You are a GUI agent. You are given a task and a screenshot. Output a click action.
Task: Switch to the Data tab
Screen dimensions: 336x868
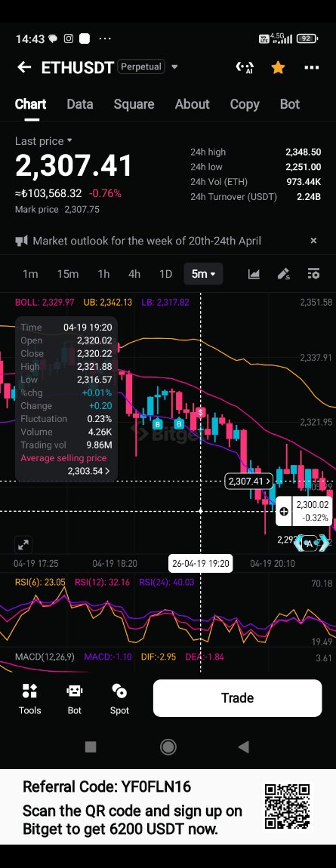pyautogui.click(x=80, y=104)
